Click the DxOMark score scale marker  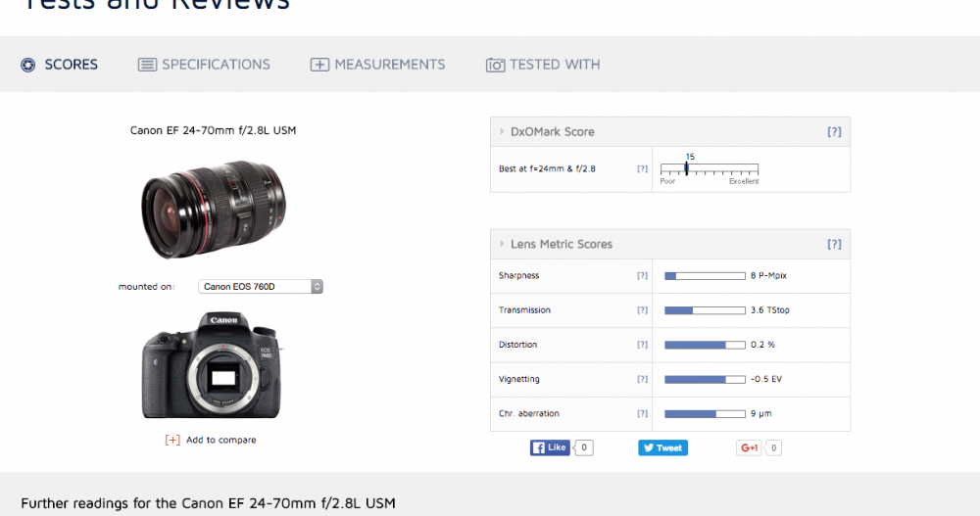click(686, 168)
